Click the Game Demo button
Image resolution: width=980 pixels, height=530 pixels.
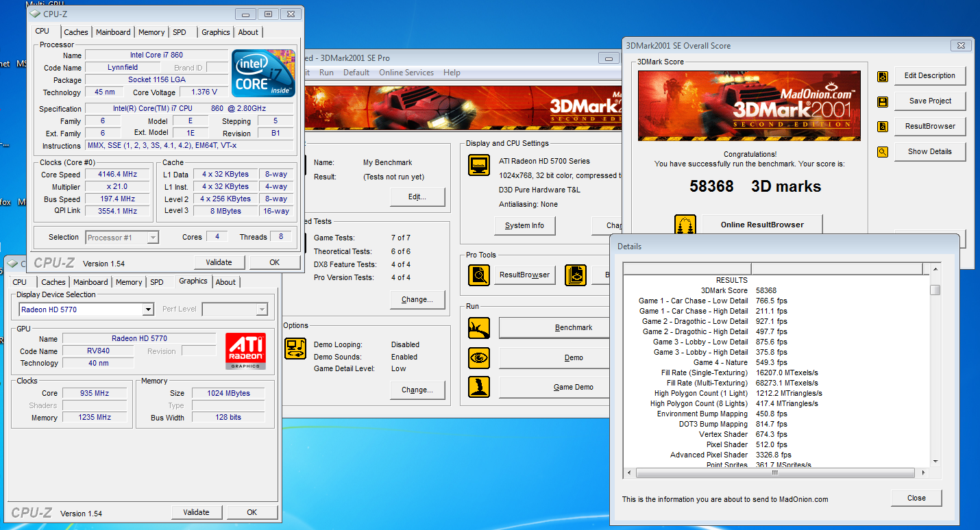554,387
